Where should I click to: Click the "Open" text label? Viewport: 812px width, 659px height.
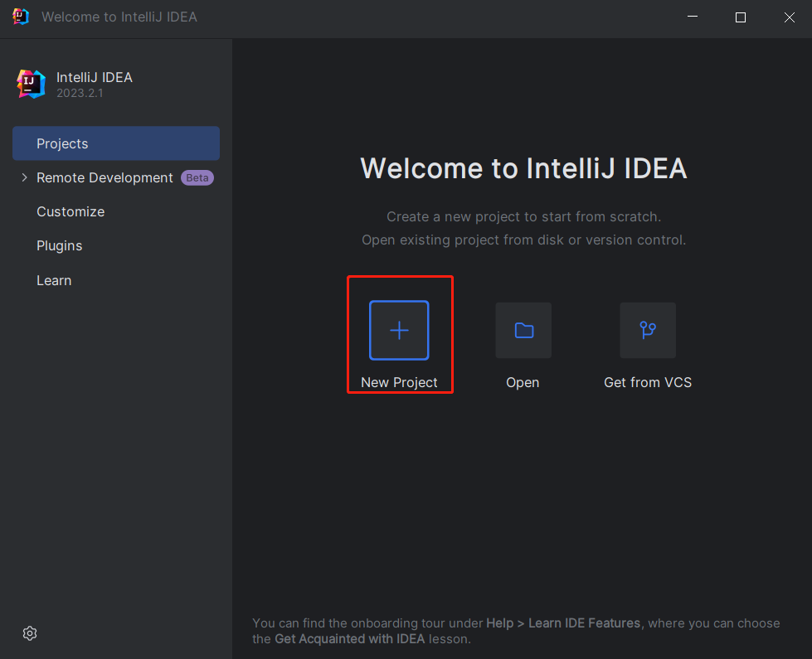click(x=523, y=382)
